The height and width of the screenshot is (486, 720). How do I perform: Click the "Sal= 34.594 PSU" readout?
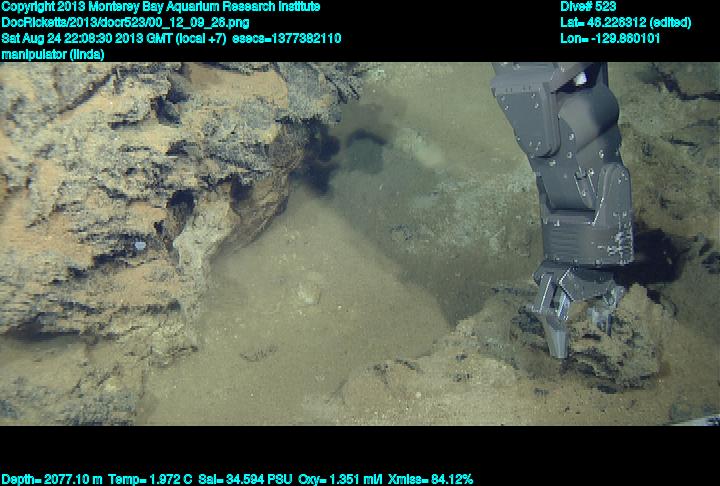(x=245, y=480)
